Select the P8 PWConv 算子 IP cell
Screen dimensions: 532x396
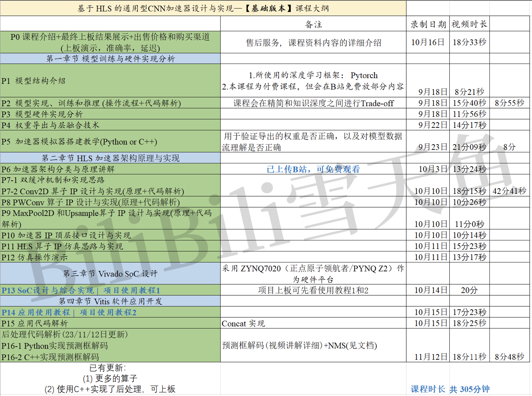tap(110, 202)
